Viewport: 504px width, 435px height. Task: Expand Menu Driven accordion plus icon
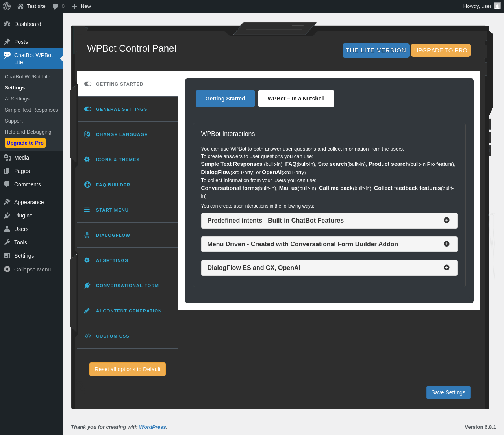447,244
